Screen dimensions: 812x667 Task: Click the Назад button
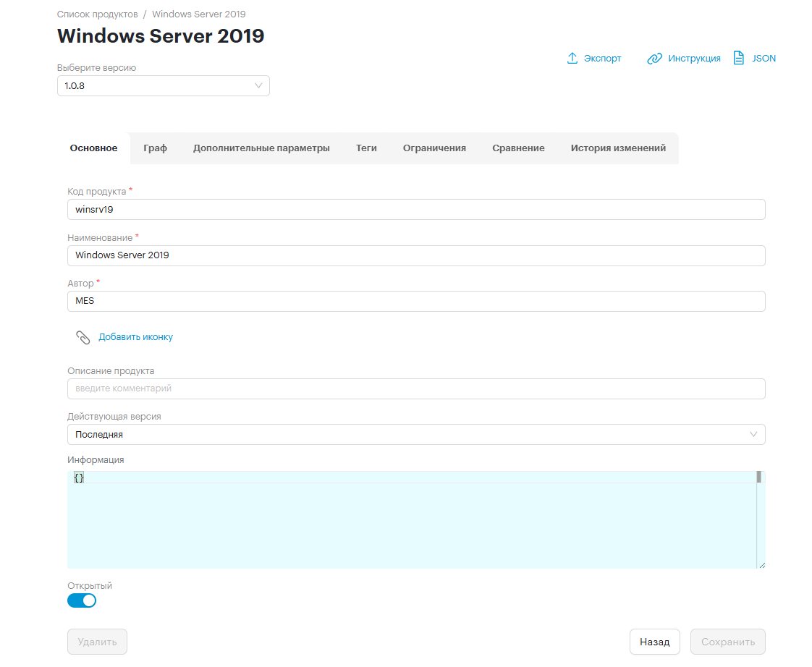(654, 642)
